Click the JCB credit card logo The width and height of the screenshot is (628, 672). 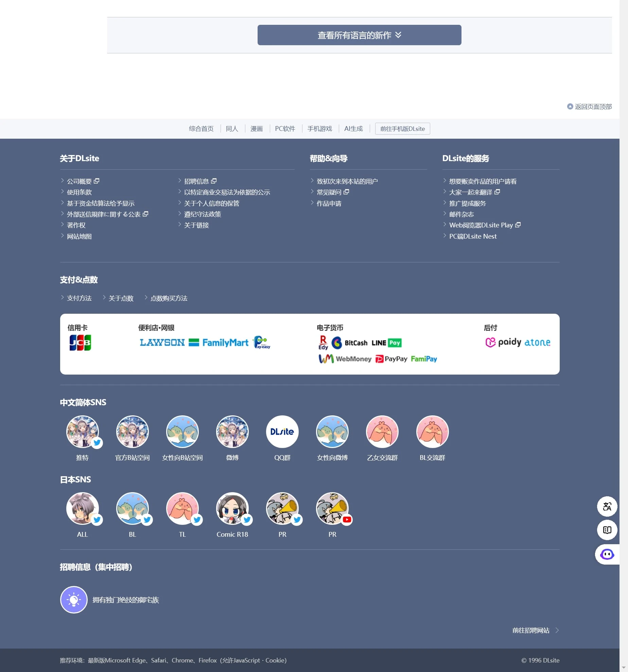click(80, 343)
